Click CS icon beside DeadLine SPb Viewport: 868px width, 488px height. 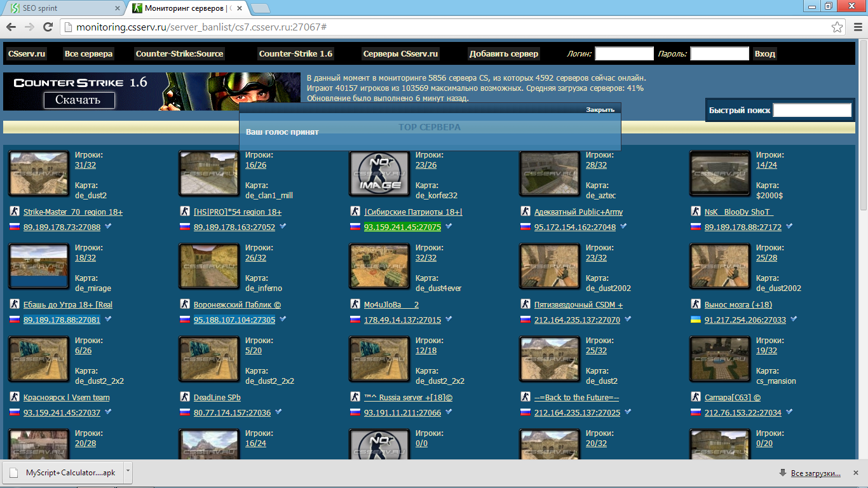[x=185, y=397]
